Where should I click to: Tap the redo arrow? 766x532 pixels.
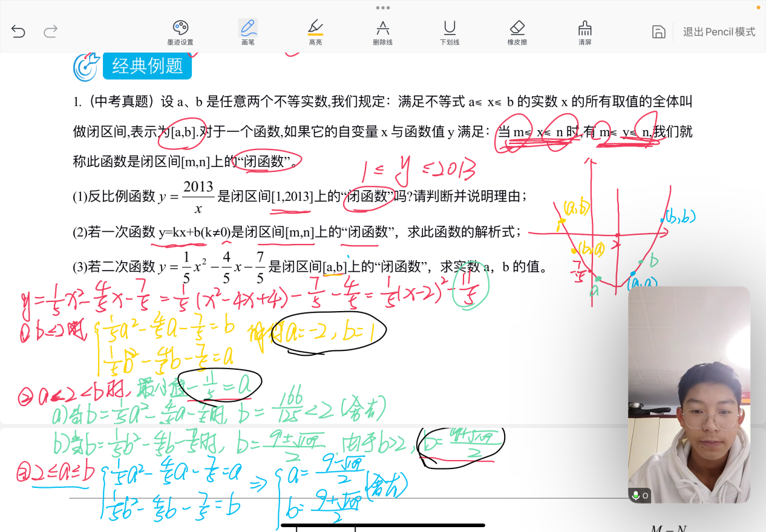pyautogui.click(x=51, y=31)
